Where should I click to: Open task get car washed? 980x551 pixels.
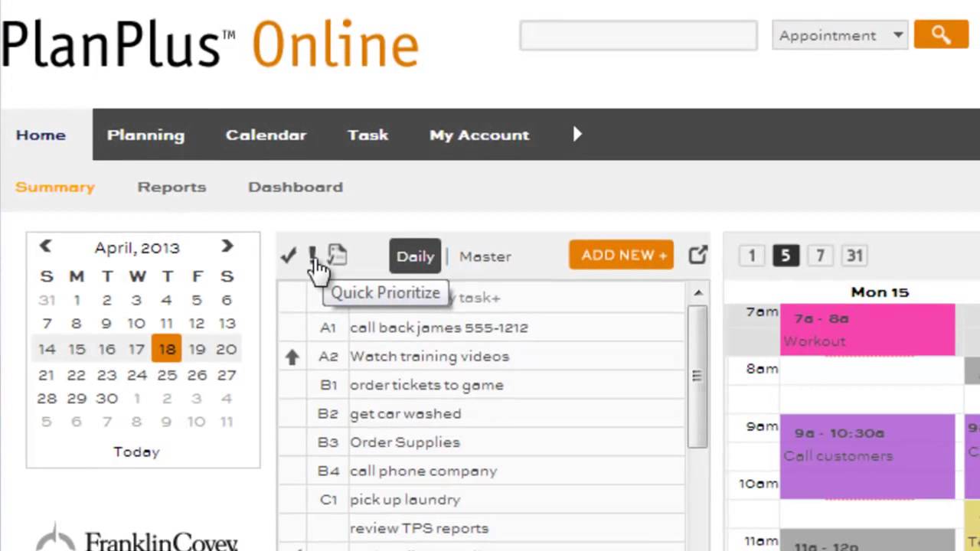click(405, 413)
